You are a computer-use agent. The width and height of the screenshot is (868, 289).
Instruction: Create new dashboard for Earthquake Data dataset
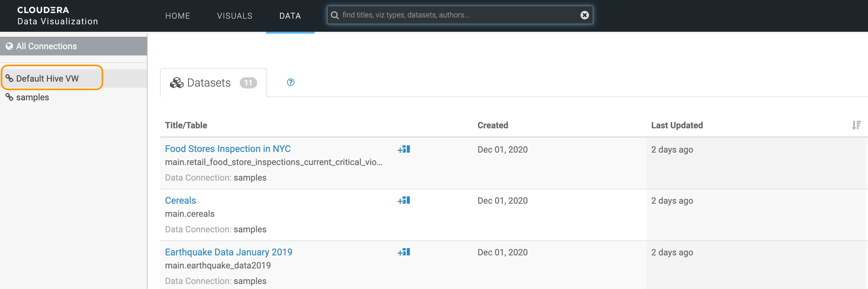click(x=404, y=252)
